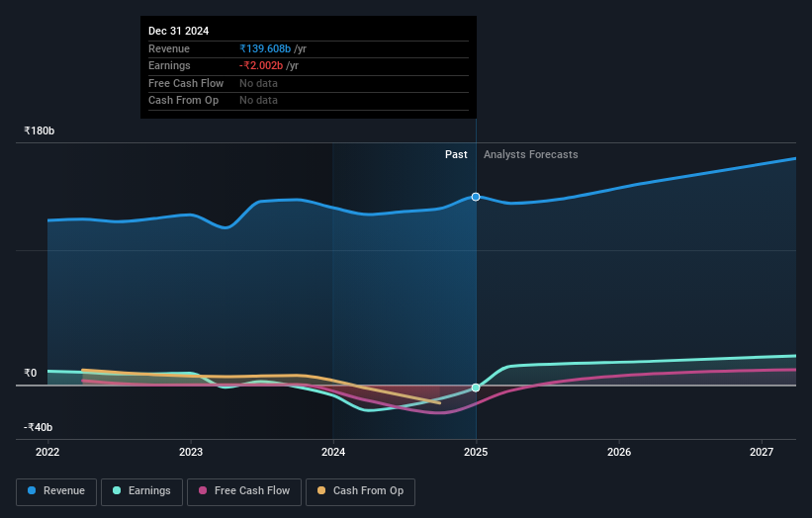Click the Free Cash Flow tooltip row label
812x518 pixels.
186,83
